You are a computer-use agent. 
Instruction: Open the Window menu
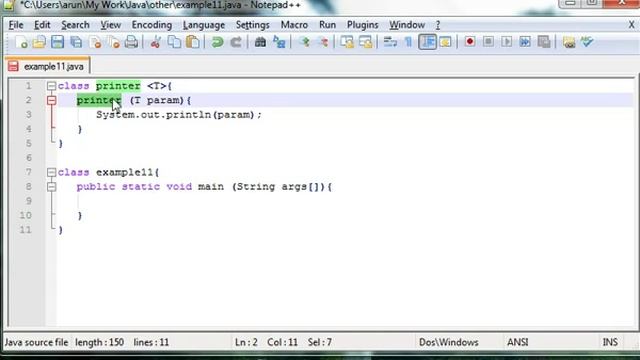pos(407,25)
